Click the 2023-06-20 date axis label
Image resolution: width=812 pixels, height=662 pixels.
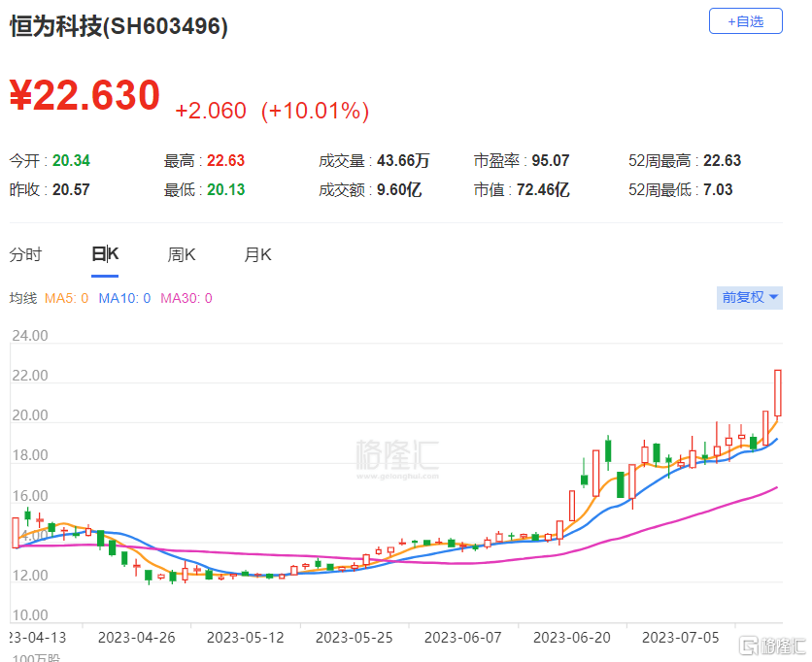click(x=573, y=638)
